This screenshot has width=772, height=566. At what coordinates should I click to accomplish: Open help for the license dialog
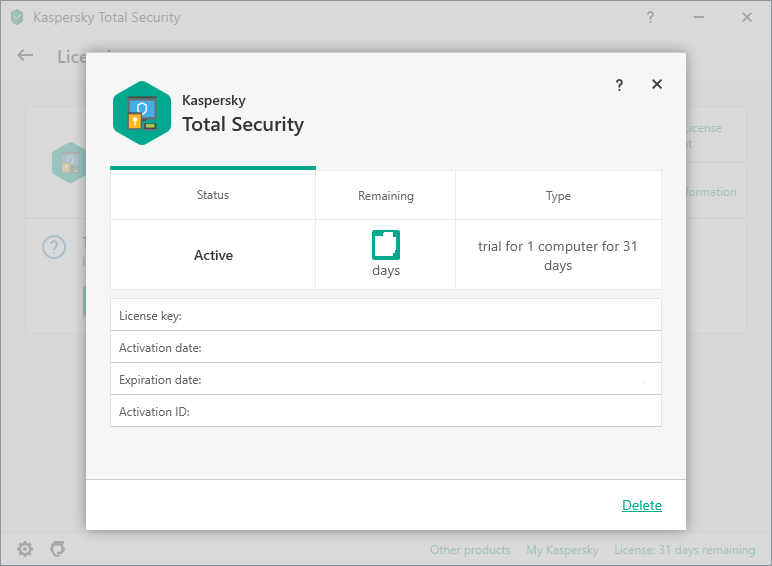click(x=619, y=85)
